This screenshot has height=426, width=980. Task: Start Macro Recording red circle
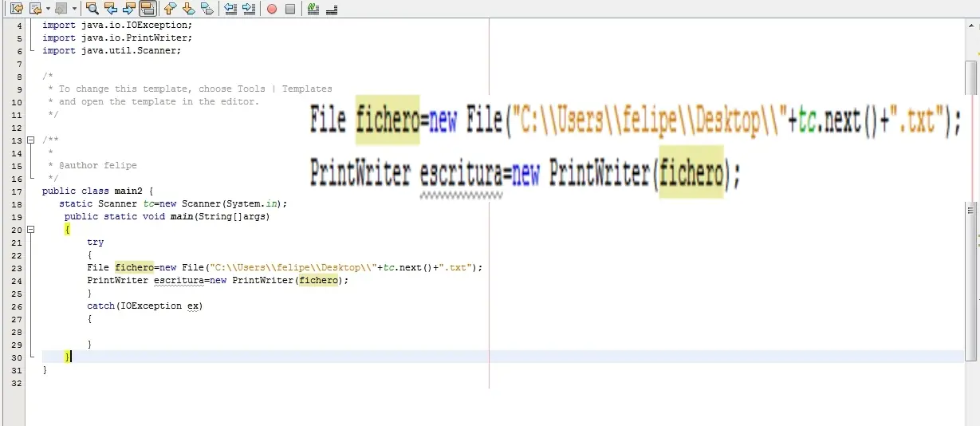coord(272,9)
